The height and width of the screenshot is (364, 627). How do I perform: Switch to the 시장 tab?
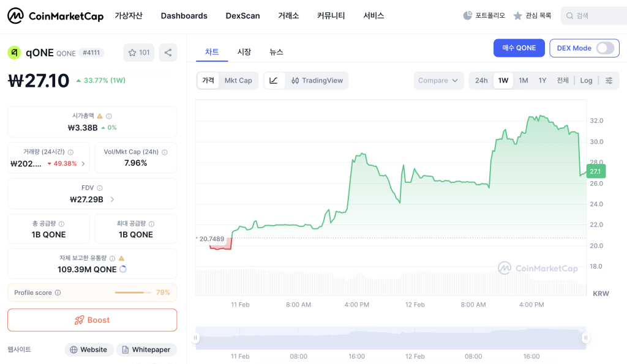(x=244, y=52)
